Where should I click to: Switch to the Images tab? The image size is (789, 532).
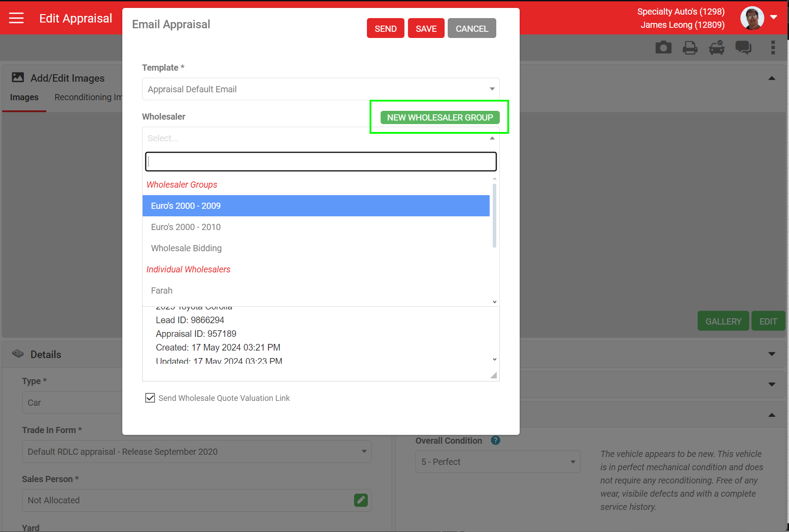[x=24, y=97]
